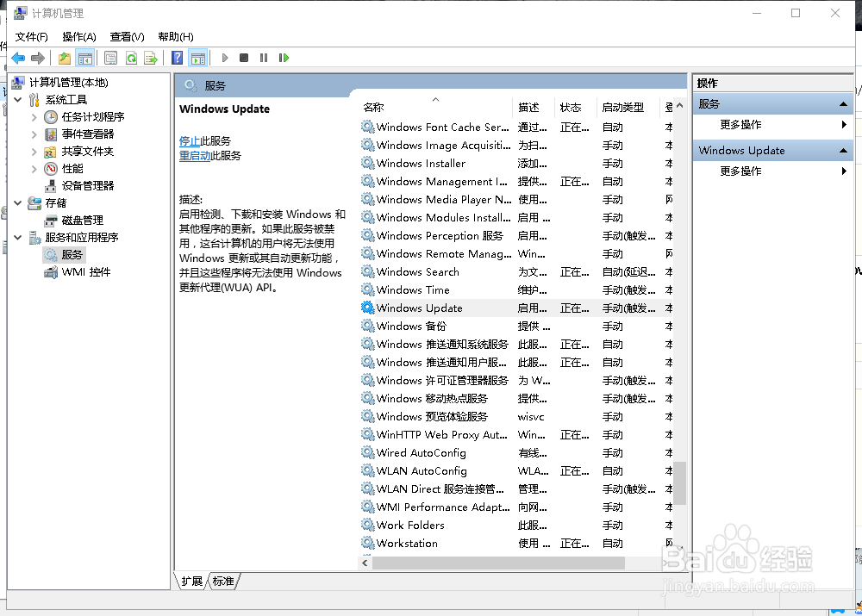This screenshot has height=616, width=862.
Task: Click the scroll-up arrow of services list
Action: 680,105
